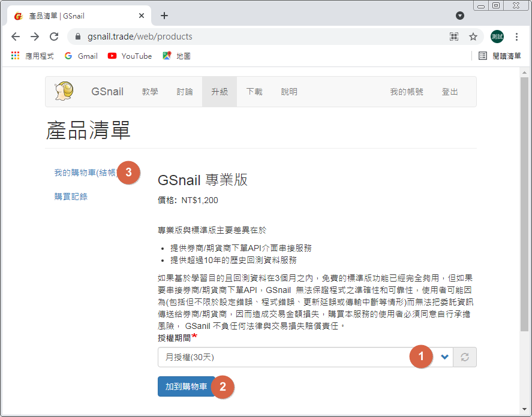The image size is (532, 417).
Task: Click the address bar URL
Action: 140,37
